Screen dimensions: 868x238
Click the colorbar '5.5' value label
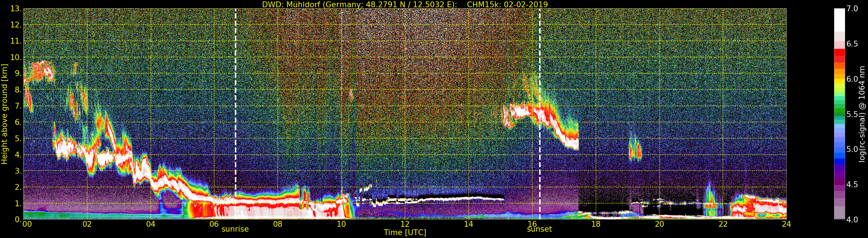[x=852, y=114]
